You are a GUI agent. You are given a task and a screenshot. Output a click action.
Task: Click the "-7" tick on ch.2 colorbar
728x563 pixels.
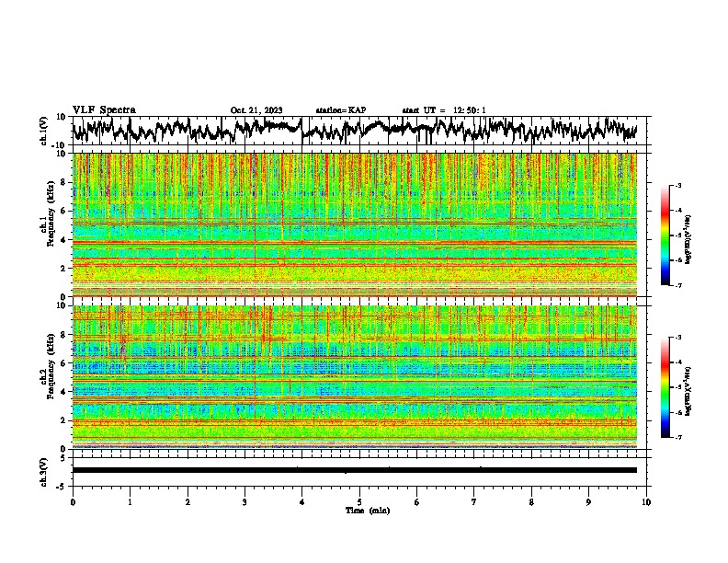678,437
